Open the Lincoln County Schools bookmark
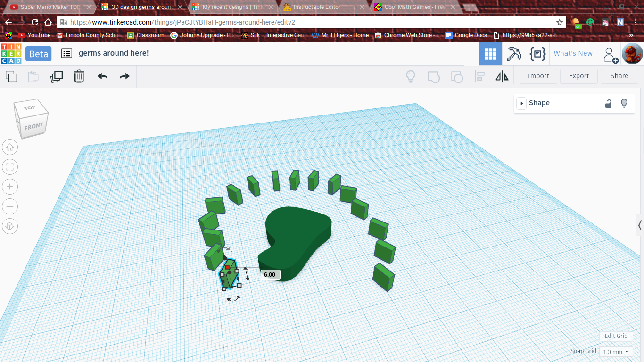The image size is (644, 362). pyautogui.click(x=89, y=35)
